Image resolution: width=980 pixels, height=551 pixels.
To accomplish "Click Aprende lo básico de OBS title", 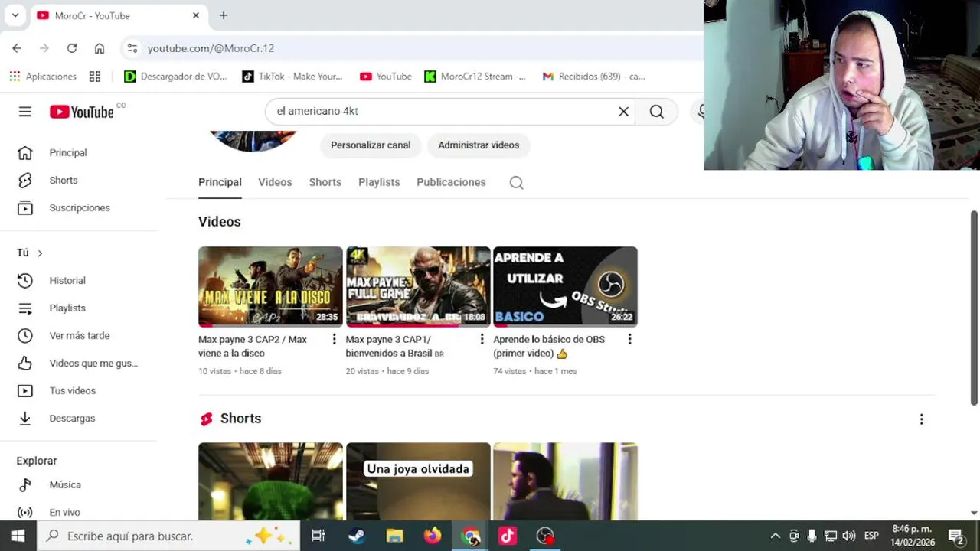I will click(x=549, y=347).
